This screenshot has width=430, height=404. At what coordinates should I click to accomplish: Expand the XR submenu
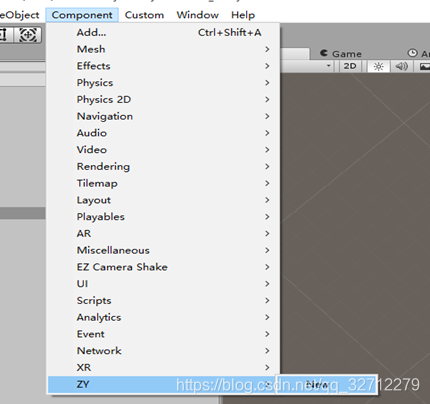coord(163,367)
